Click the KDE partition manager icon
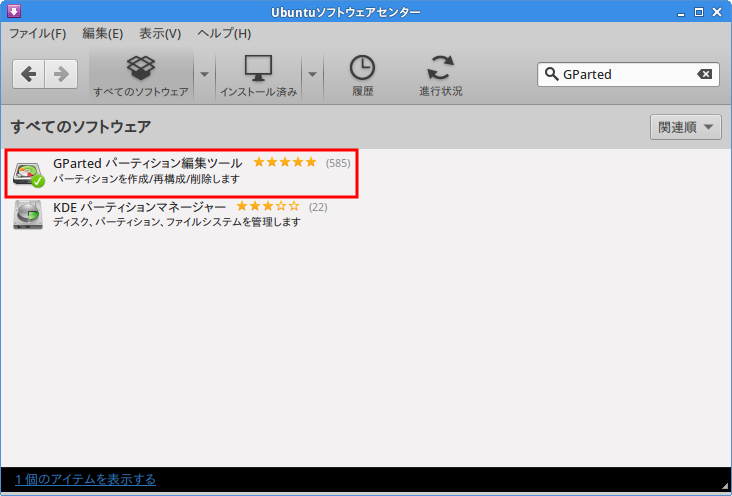This screenshot has width=732, height=496. (x=28, y=214)
